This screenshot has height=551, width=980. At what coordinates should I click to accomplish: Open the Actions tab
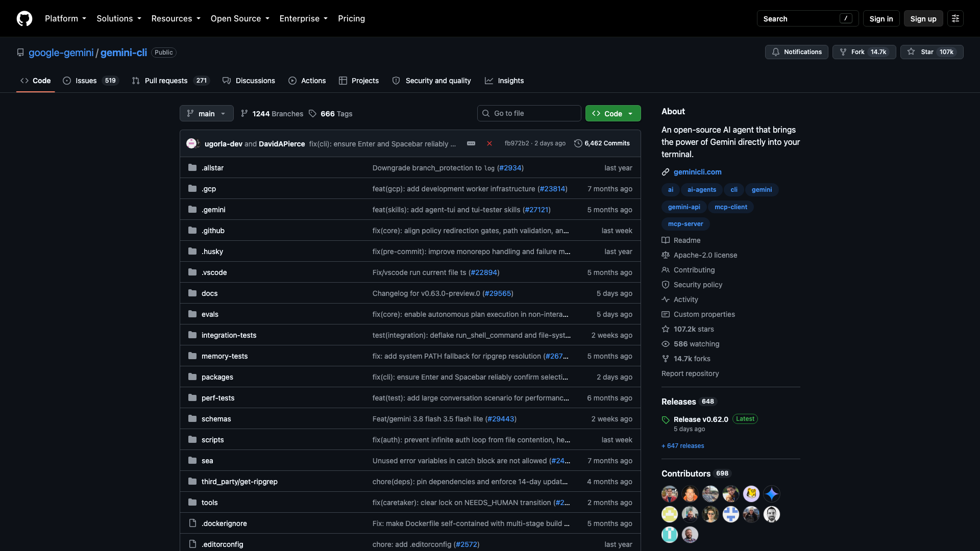click(x=307, y=81)
